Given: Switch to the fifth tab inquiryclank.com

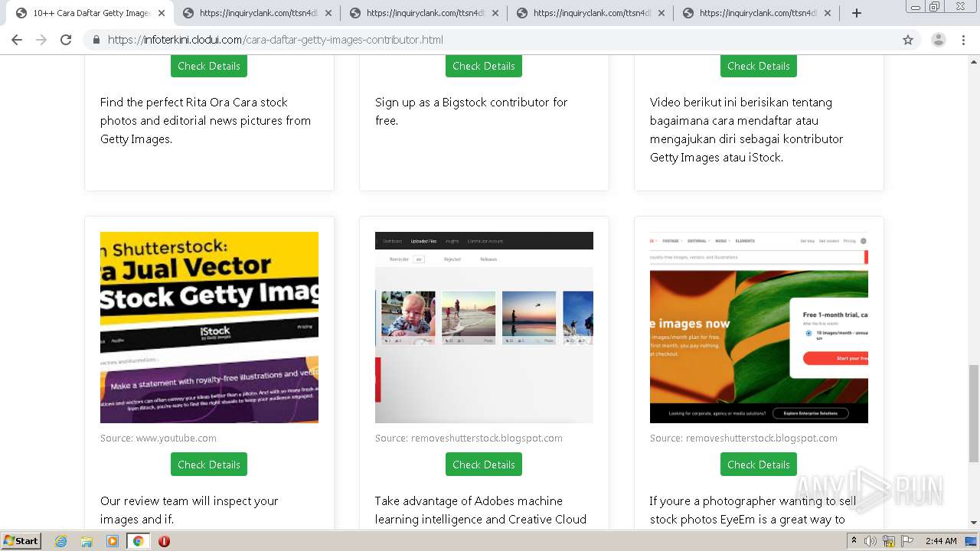Looking at the screenshot, I should 756,13.
